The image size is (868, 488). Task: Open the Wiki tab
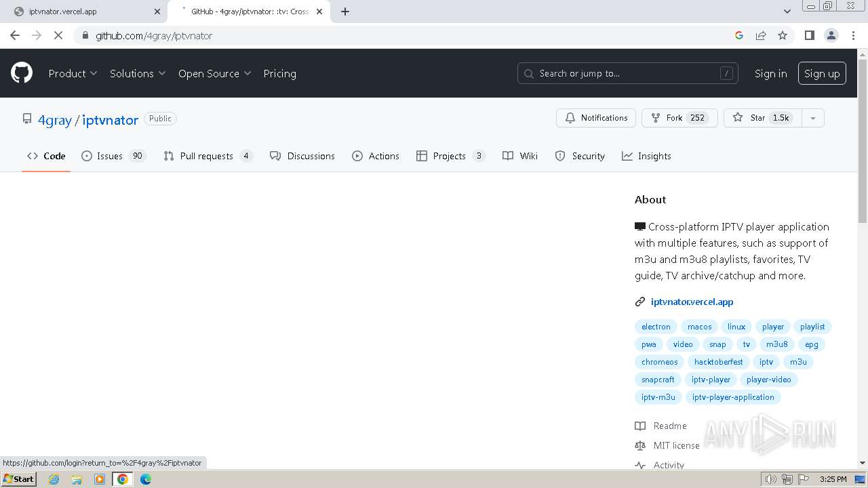520,156
